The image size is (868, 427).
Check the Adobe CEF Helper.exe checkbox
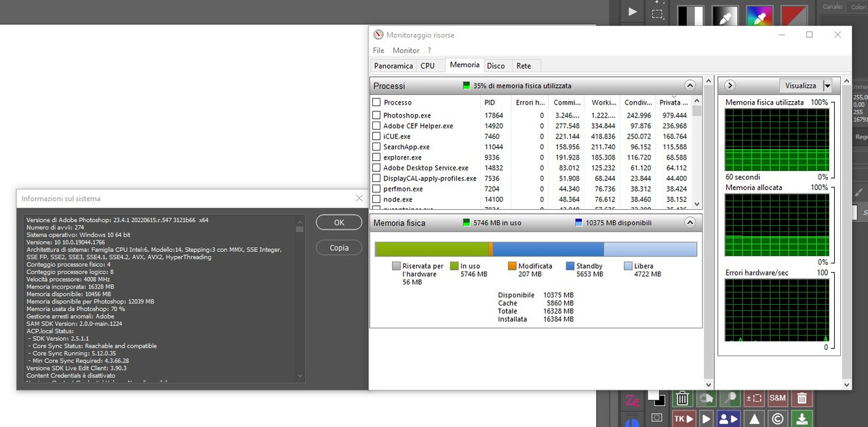[376, 126]
